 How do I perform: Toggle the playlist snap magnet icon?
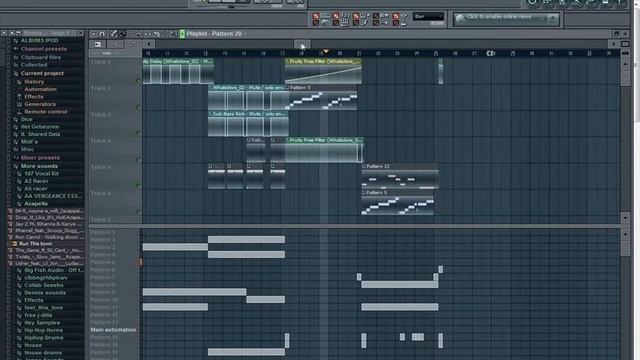pos(102,34)
